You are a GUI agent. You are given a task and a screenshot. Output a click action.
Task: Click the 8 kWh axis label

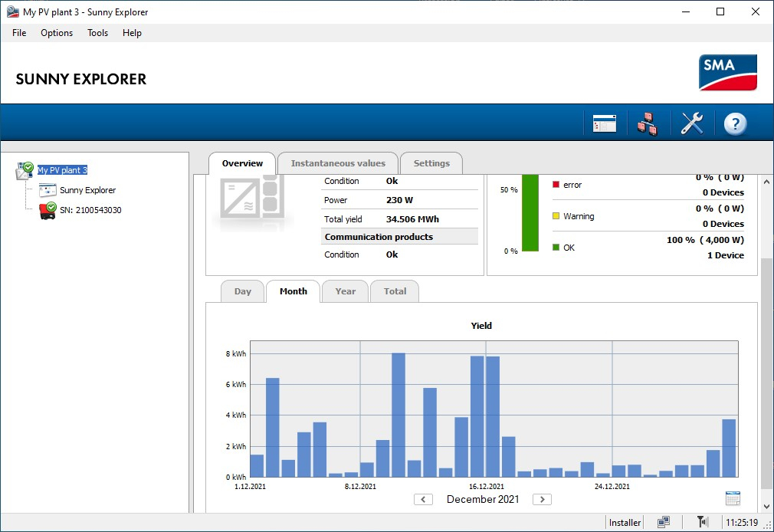click(x=236, y=353)
